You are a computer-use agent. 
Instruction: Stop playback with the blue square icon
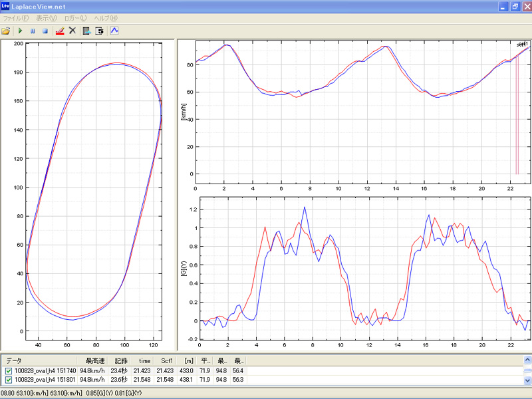[45, 31]
